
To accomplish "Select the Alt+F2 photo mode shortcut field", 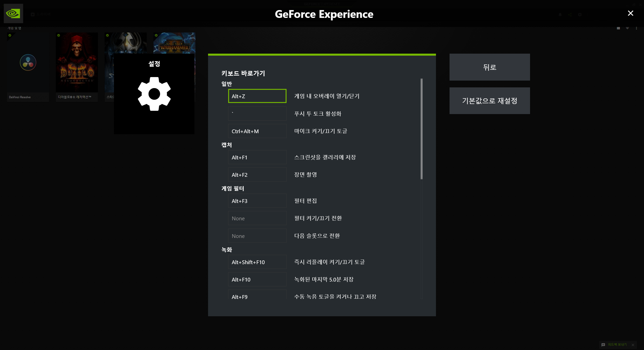I will (257, 175).
